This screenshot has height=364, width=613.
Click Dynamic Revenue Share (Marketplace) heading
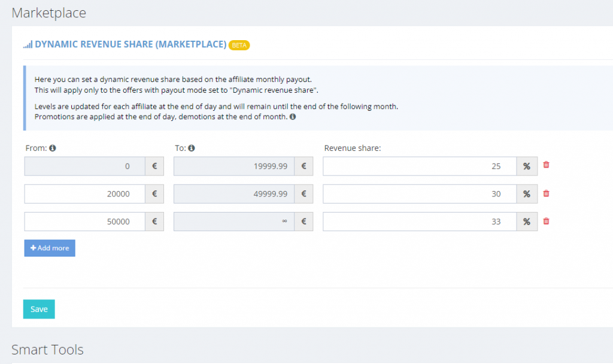131,44
